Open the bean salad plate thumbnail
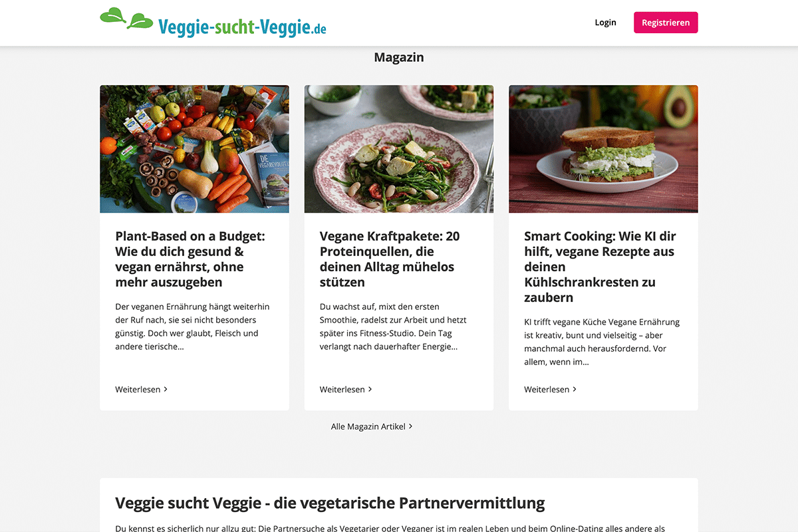Screen dimensions: 798x532 tap(399, 149)
